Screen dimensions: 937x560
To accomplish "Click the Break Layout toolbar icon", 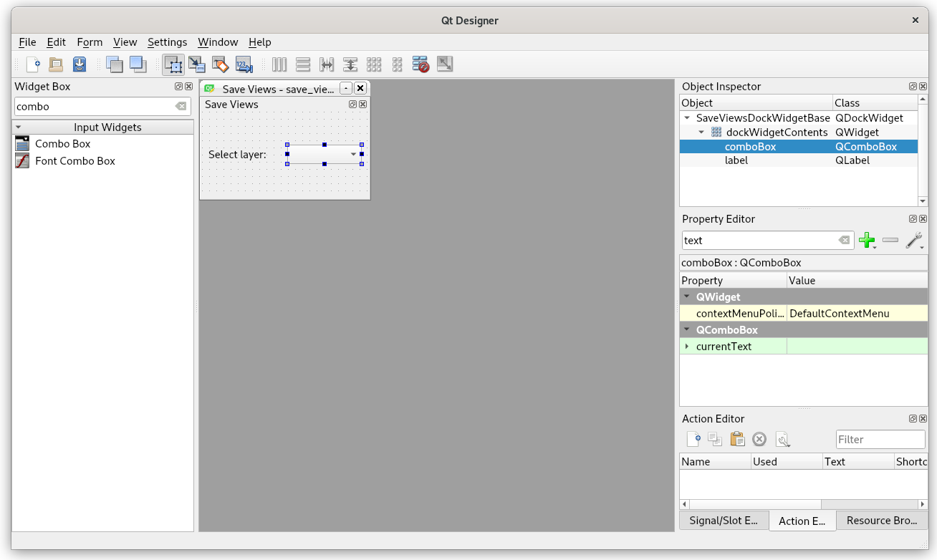I will (421, 64).
